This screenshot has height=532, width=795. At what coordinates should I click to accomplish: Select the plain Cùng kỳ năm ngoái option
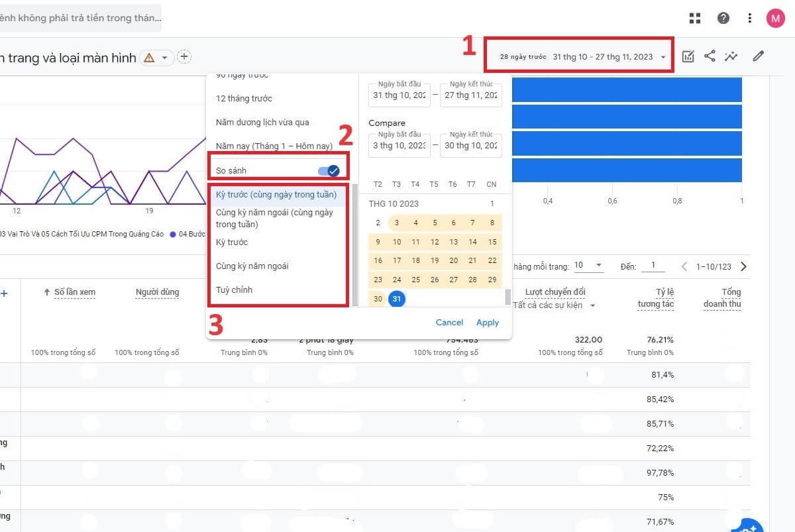[x=252, y=266]
